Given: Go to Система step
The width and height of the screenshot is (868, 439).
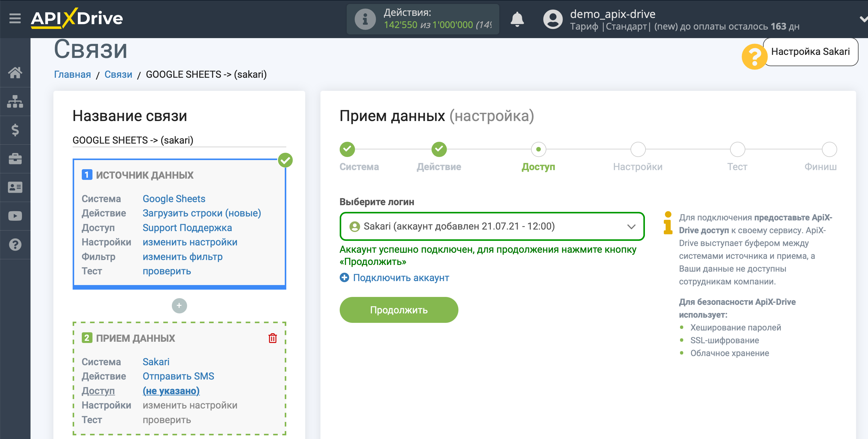Looking at the screenshot, I should [x=347, y=149].
